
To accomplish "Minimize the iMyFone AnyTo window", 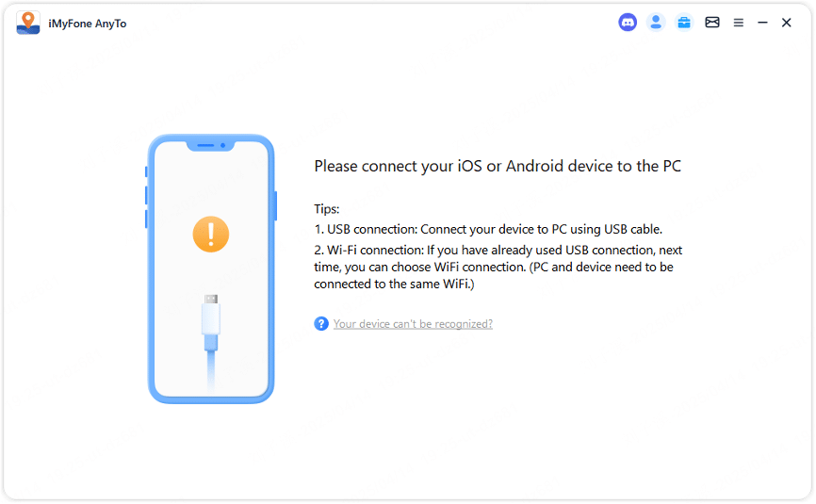I will [762, 23].
